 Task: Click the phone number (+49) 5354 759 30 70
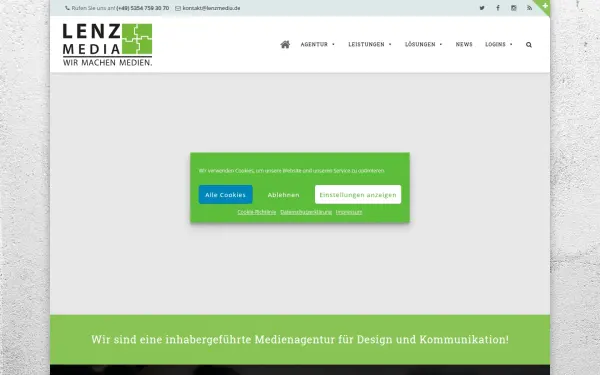point(143,8)
